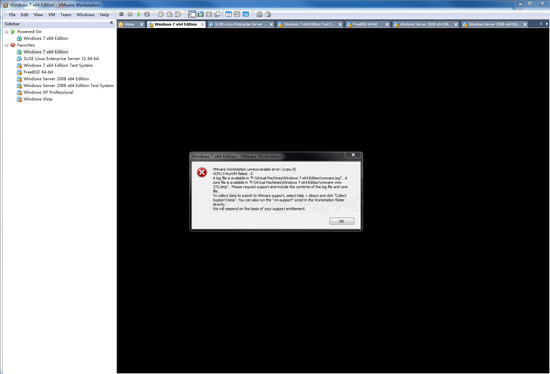The width and height of the screenshot is (550, 374).
Task: Click the Appliance View toolbar icon
Action: (x=237, y=14)
